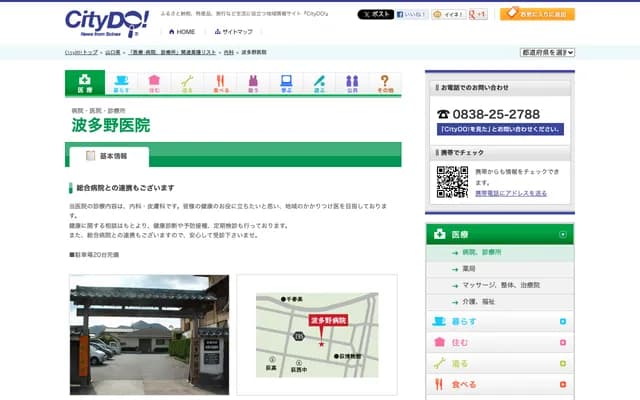The height and width of the screenshot is (400, 640).
Task: Open the 住む house category icon
Action: coord(154,83)
